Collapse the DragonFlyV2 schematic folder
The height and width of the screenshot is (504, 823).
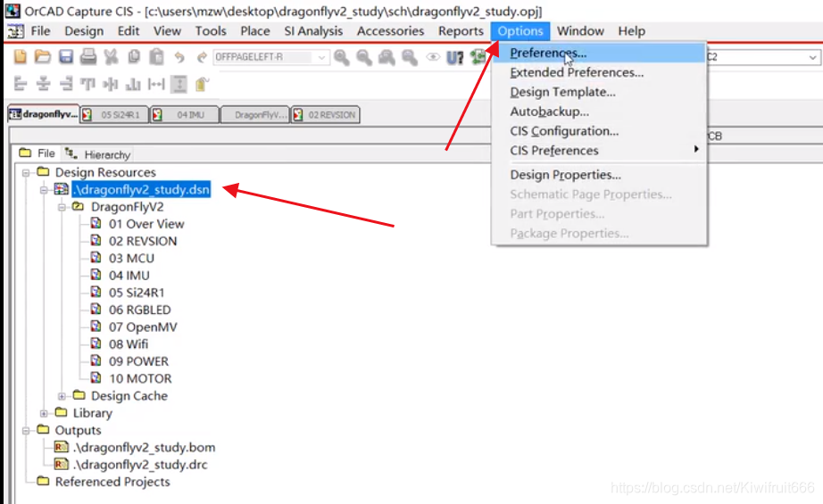(62, 207)
